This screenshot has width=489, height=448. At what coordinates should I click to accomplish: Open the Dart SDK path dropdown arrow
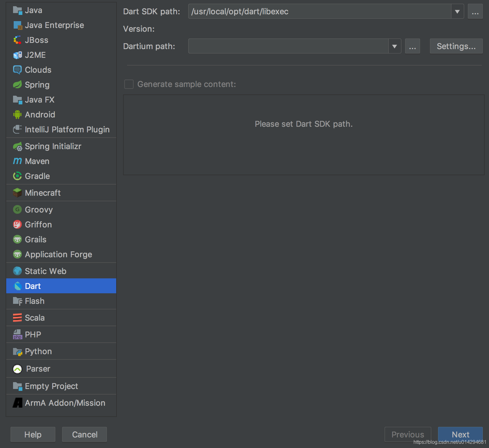click(457, 11)
